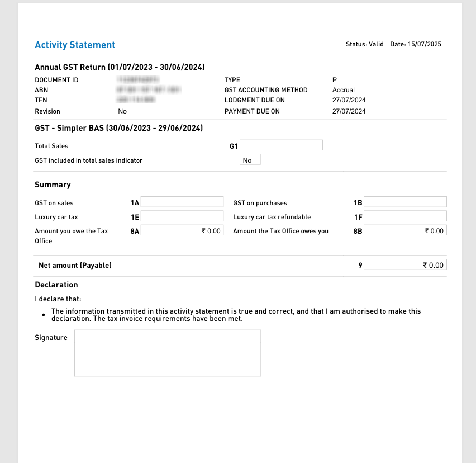Click the Summary section heading
The width and height of the screenshot is (476, 463).
[53, 185]
